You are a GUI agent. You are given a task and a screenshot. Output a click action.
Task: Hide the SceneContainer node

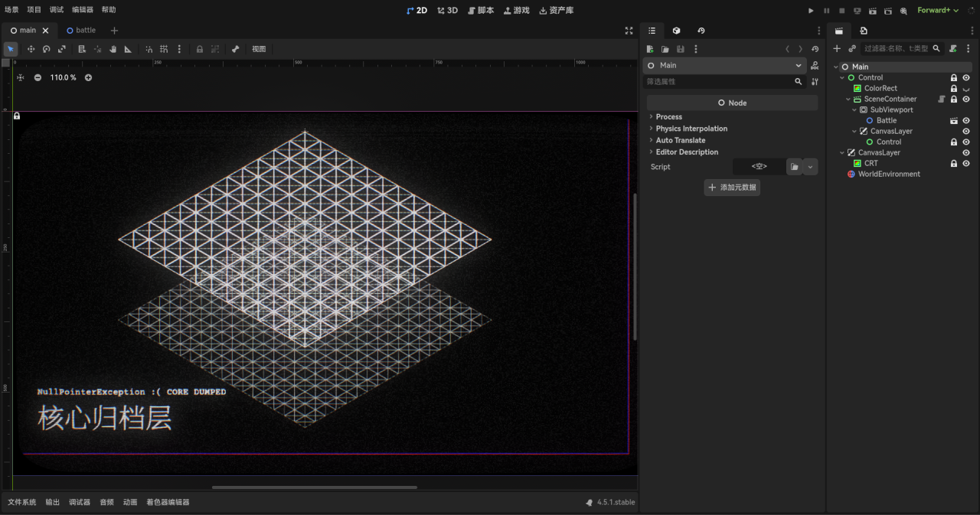(x=966, y=99)
